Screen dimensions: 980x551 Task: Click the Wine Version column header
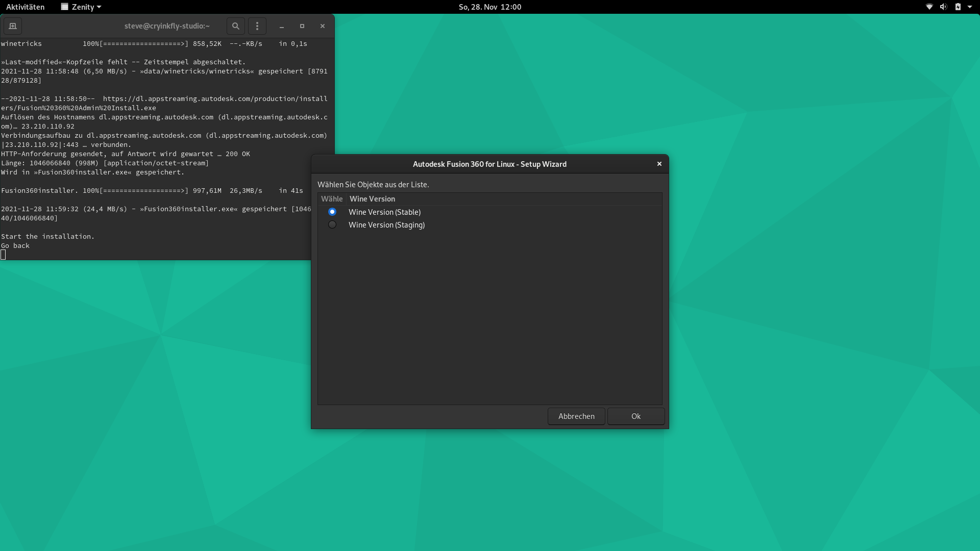(372, 199)
